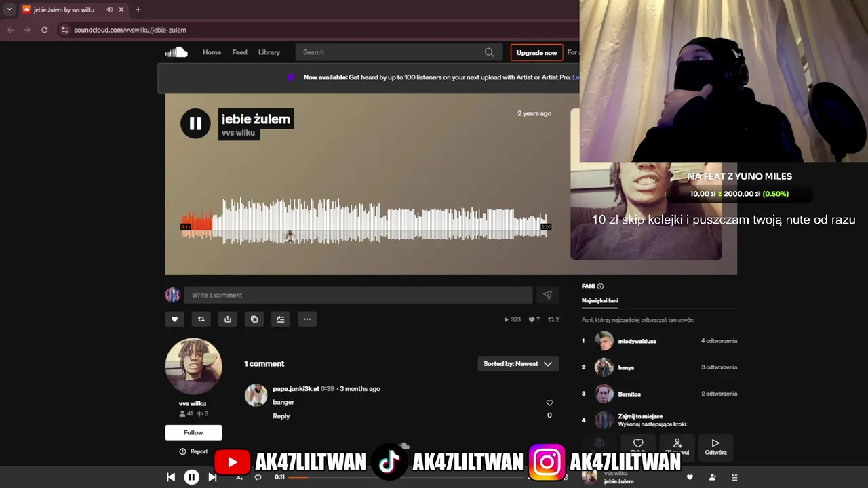Like current track in bottom player bar

tap(690, 477)
